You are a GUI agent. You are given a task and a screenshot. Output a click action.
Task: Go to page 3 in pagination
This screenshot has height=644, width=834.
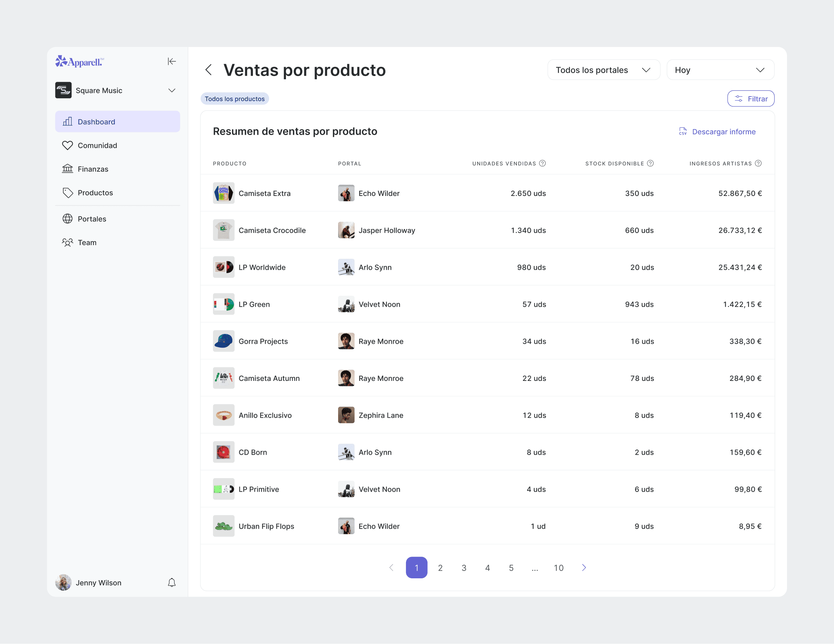[464, 568]
